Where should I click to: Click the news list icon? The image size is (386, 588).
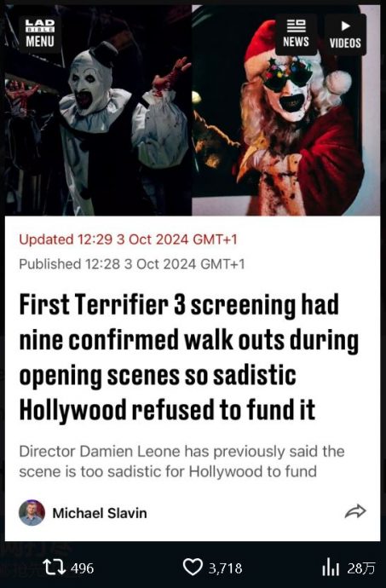click(x=296, y=26)
